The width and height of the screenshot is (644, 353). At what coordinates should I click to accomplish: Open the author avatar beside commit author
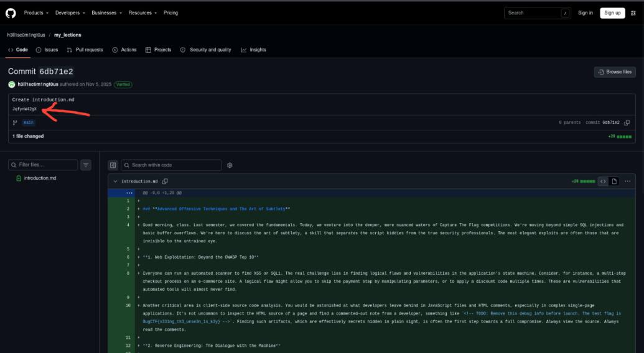(x=11, y=85)
